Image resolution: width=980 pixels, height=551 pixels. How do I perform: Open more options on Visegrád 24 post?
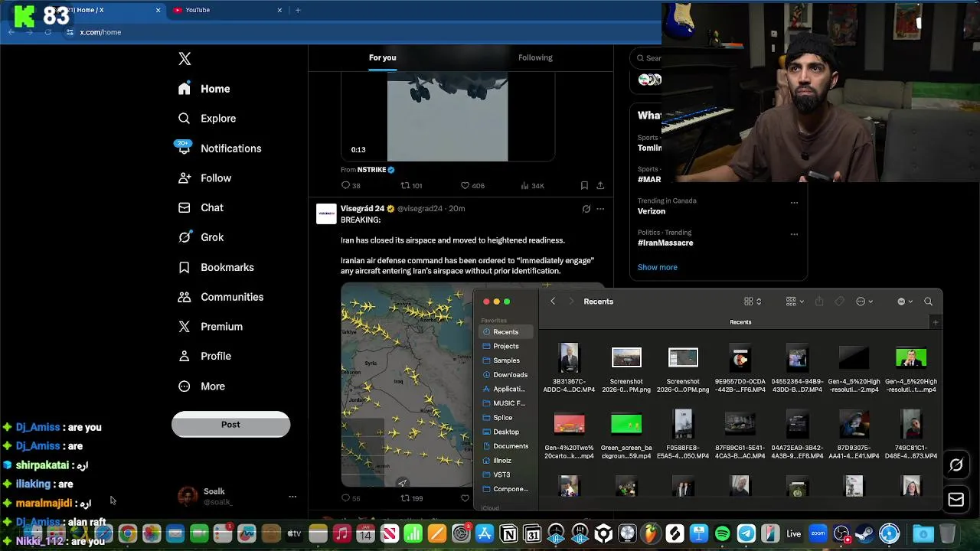click(x=600, y=209)
